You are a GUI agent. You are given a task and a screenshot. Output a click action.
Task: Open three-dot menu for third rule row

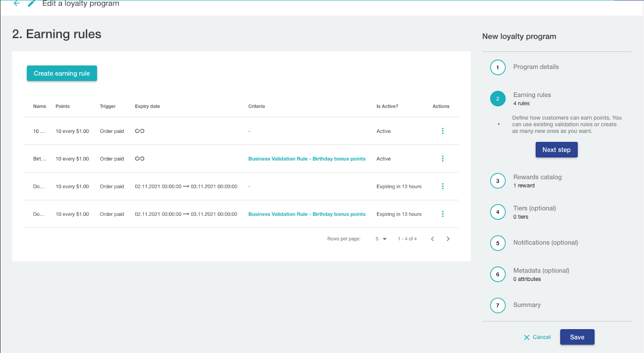[x=442, y=186]
